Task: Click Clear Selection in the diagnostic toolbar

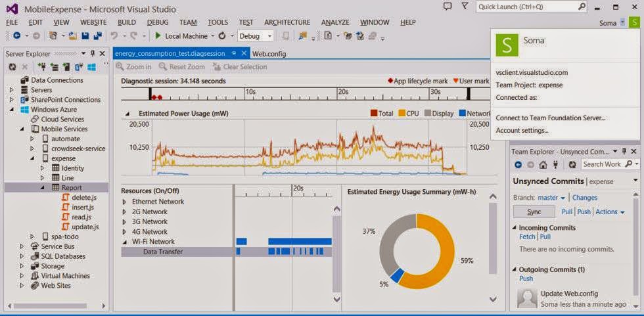Action: 240,66
